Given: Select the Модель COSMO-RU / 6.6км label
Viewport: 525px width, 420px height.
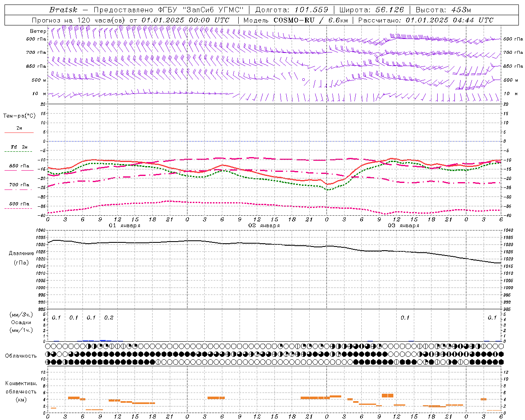Looking at the screenshot, I should click(x=295, y=20).
